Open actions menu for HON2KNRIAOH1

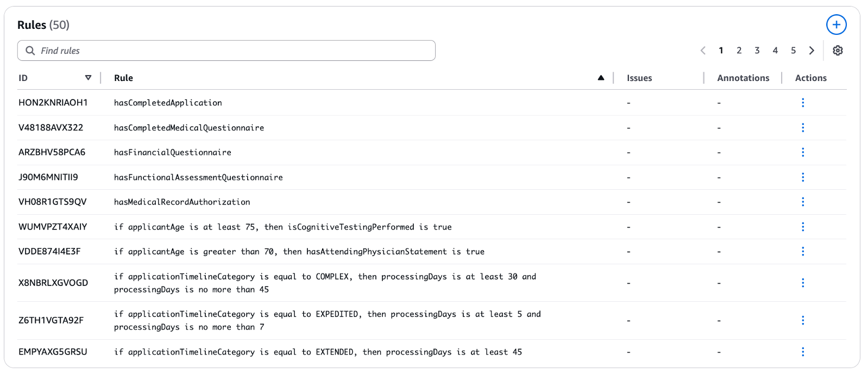tap(803, 103)
